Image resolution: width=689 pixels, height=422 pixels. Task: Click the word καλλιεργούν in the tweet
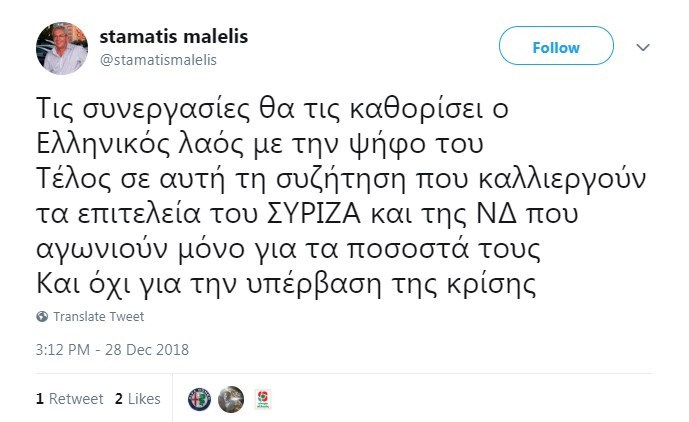coord(562,180)
